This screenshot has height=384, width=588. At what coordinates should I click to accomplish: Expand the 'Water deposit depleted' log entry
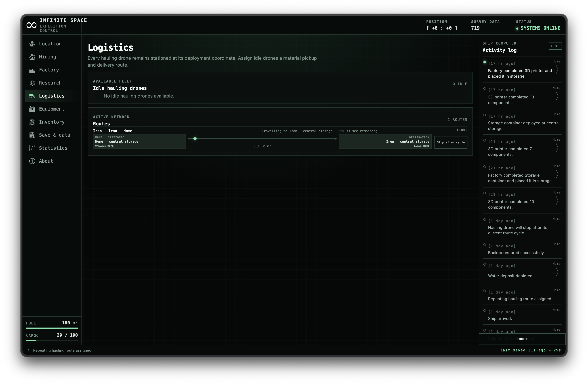click(557, 272)
